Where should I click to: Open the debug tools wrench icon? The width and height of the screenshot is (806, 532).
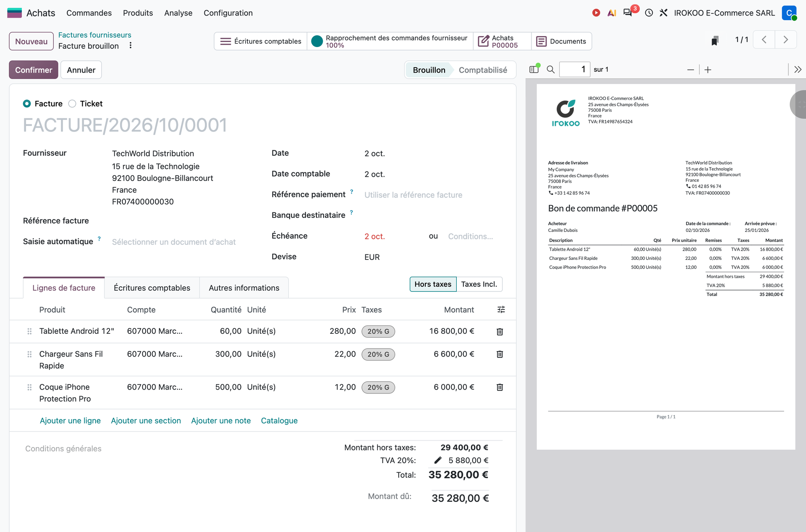[x=664, y=13]
